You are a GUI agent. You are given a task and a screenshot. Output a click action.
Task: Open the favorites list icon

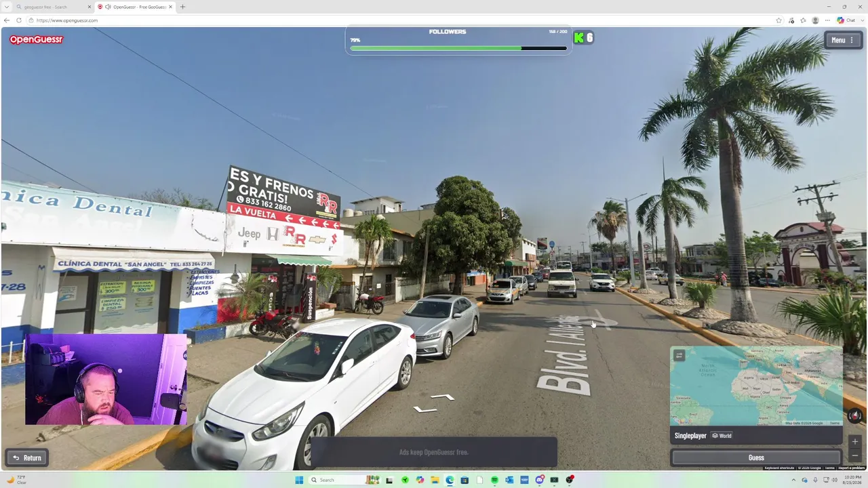pos(803,20)
